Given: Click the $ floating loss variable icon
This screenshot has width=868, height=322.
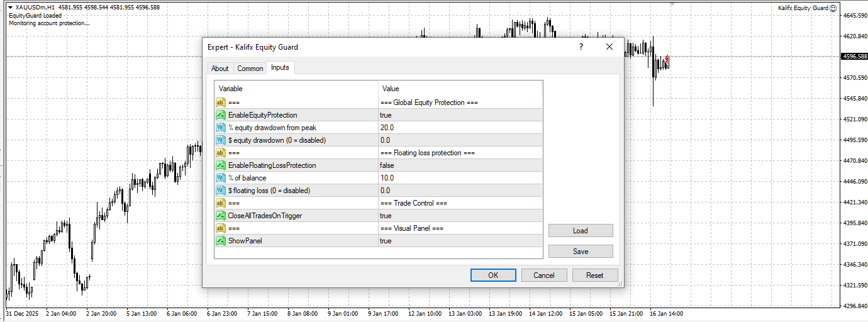Looking at the screenshot, I should [221, 191].
